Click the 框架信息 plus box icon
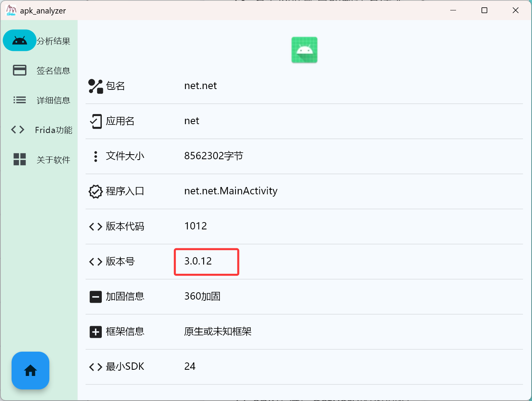 96,332
